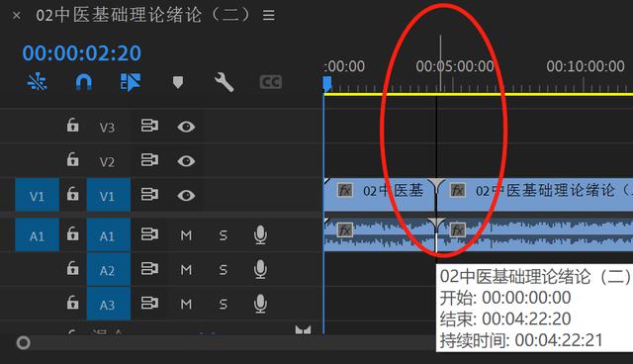Viewport: 633px width, 364px height.
Task: Click the blue playhead marker on ruler
Action: pyautogui.click(x=327, y=84)
